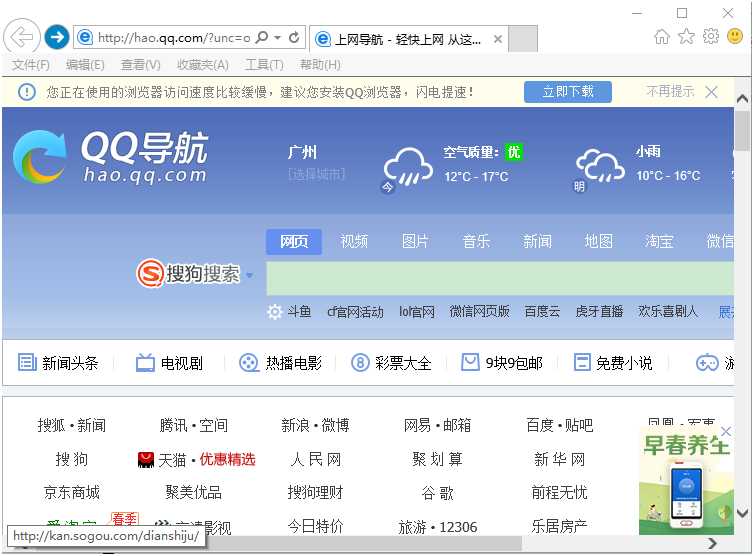This screenshot has height=556, width=754.
Task: Click the search magnifier in address bar
Action: (x=262, y=37)
